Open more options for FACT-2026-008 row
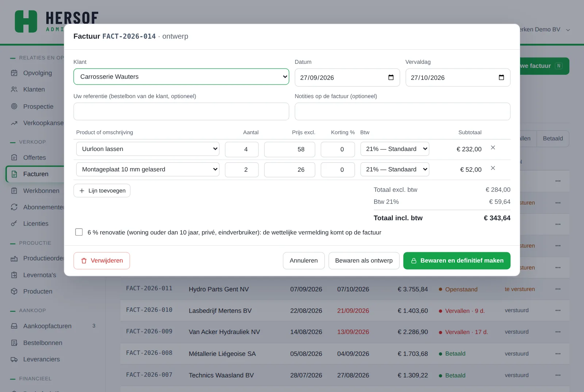The width and height of the screenshot is (584, 392). pyautogui.click(x=558, y=354)
